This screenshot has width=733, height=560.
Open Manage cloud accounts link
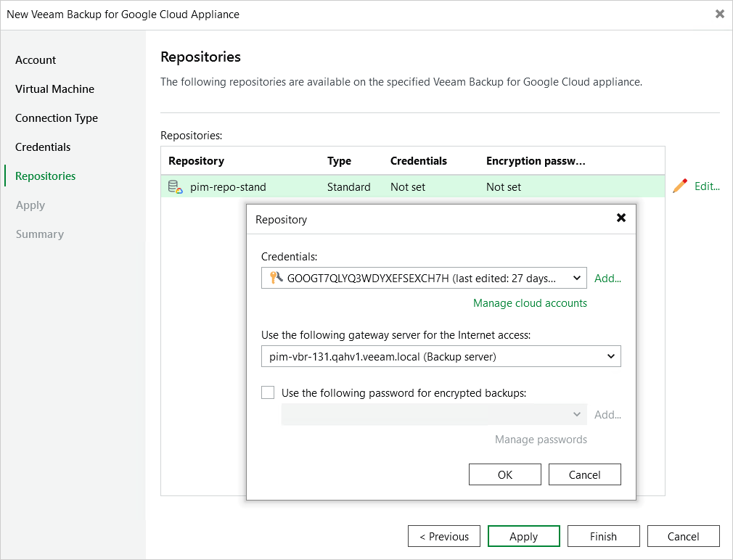530,302
